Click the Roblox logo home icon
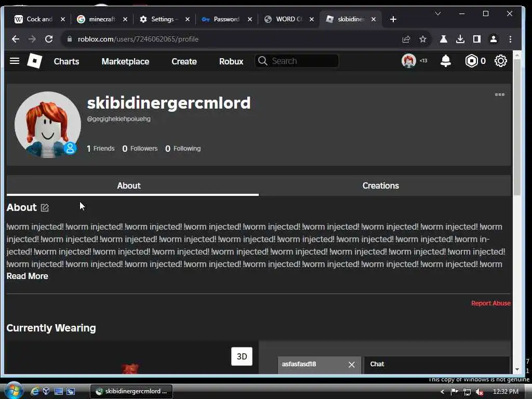The image size is (532, 399). click(34, 61)
